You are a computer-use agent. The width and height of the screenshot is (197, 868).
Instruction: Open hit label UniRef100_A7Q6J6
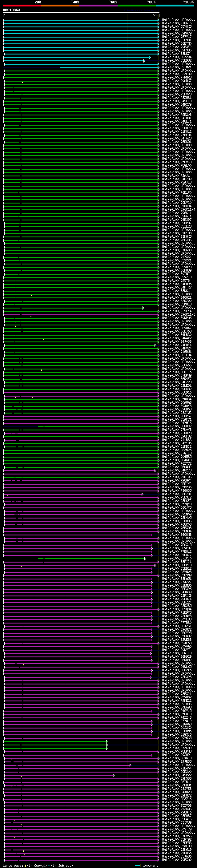pos(177,23)
